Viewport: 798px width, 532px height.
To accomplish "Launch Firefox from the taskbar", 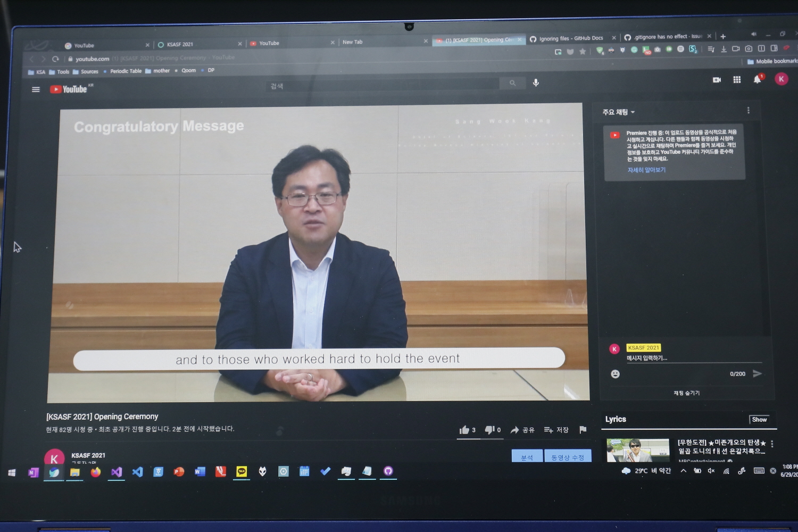I will pos(96,472).
